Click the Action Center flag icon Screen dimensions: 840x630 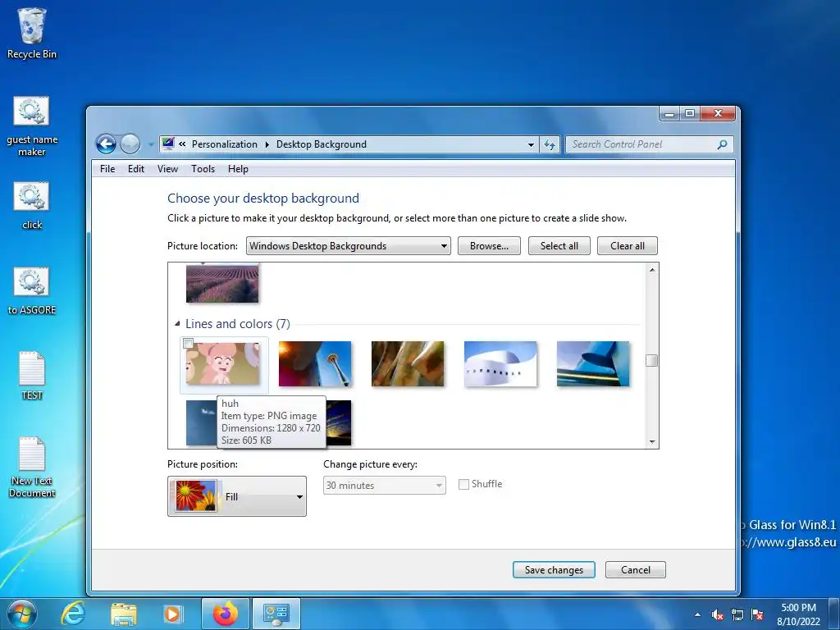click(757, 615)
